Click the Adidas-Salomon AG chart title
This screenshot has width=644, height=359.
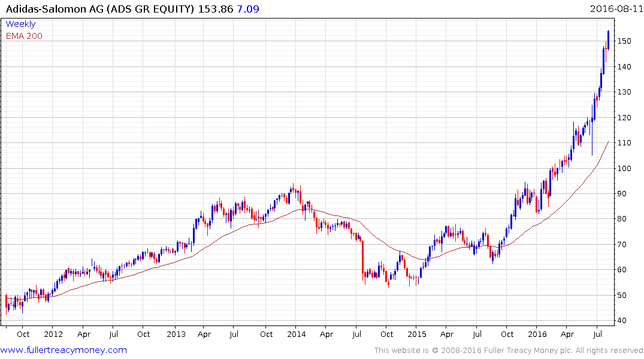[x=100, y=9]
